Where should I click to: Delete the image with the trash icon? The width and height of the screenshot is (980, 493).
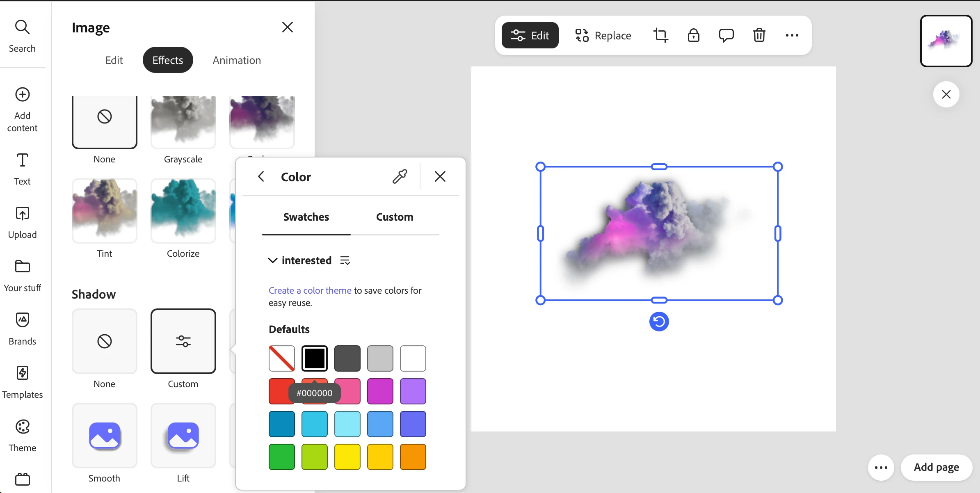tap(759, 35)
